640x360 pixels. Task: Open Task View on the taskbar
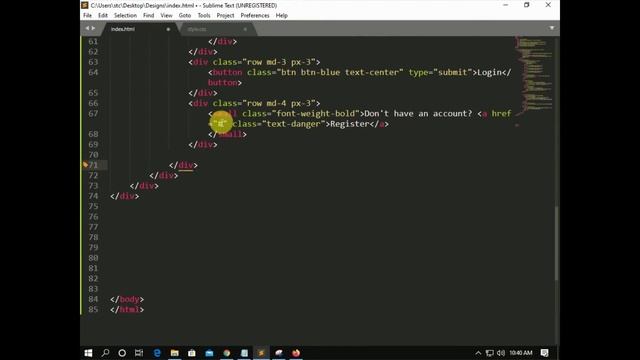tap(139, 353)
